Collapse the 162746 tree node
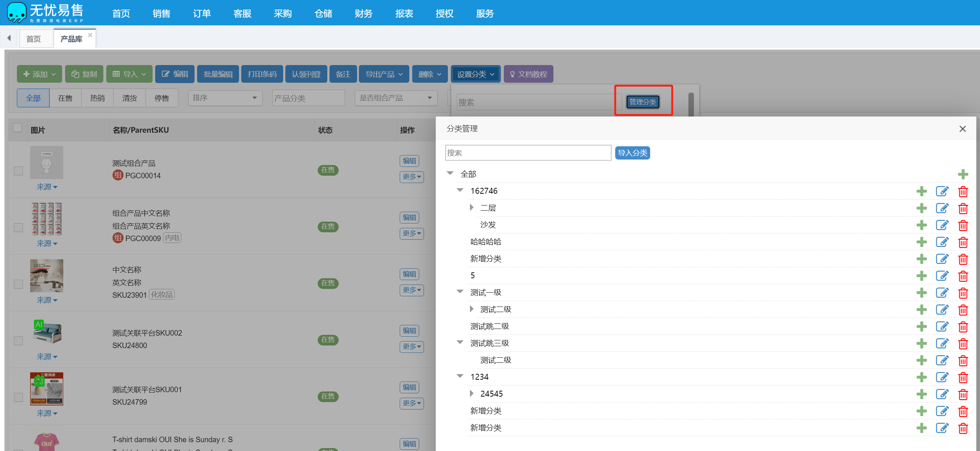980x451 pixels. coord(460,190)
